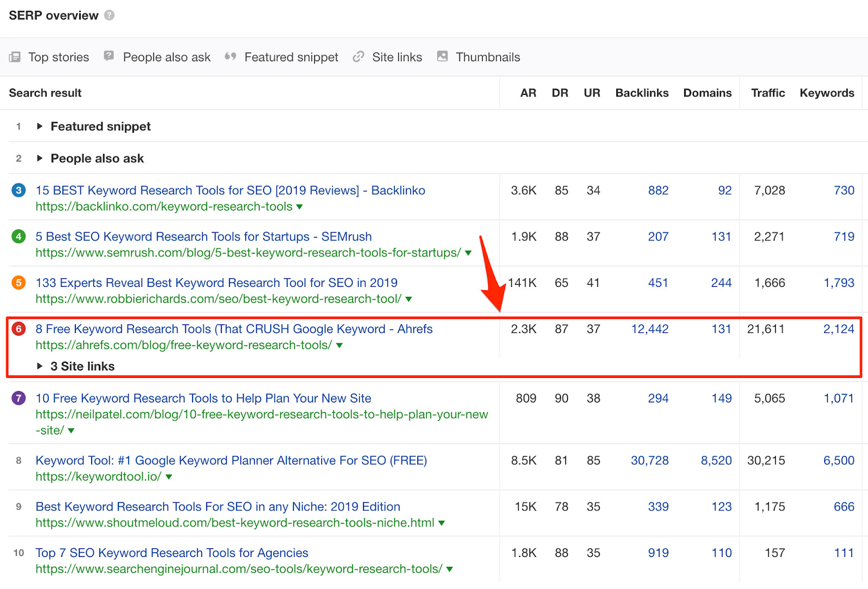This screenshot has width=868, height=589.
Task: Click the Backlinks column header
Action: coord(642,93)
